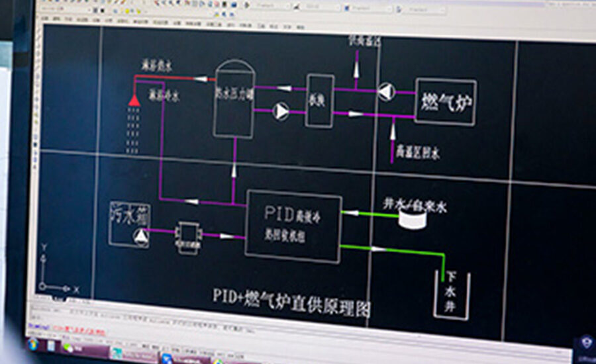
Task: Select the pump symbol left of 板换
Action: [281, 111]
